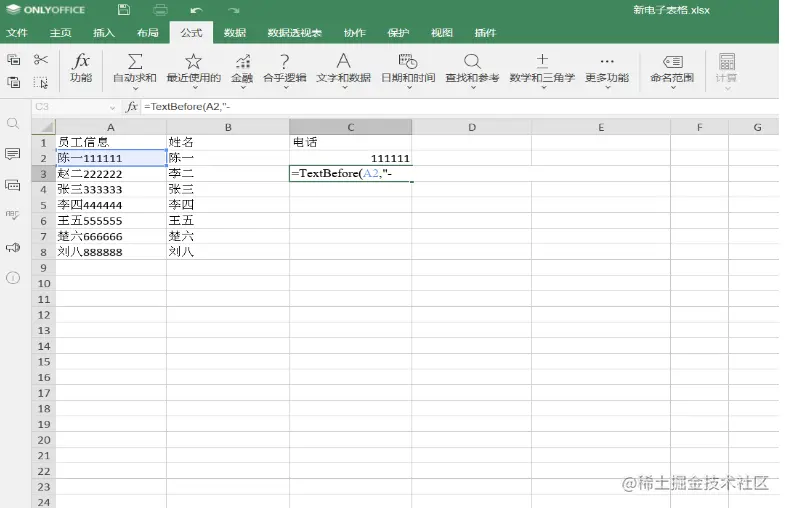Switch to the 协作 tab

tap(355, 33)
